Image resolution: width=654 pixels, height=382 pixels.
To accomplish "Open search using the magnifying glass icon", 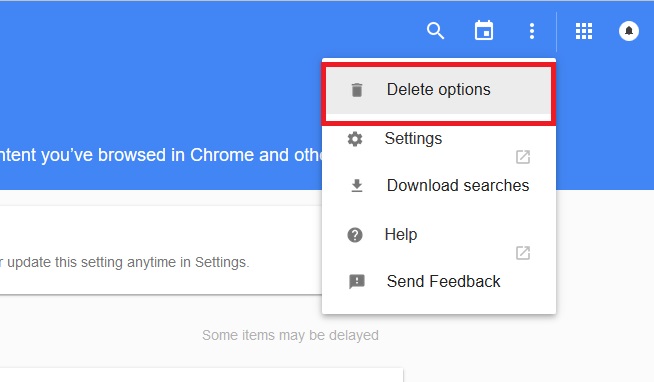I will [435, 31].
